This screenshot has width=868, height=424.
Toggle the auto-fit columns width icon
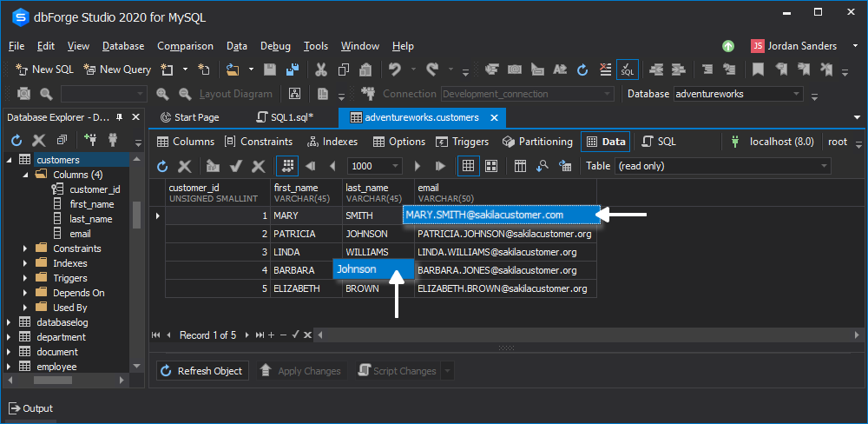pyautogui.click(x=287, y=166)
